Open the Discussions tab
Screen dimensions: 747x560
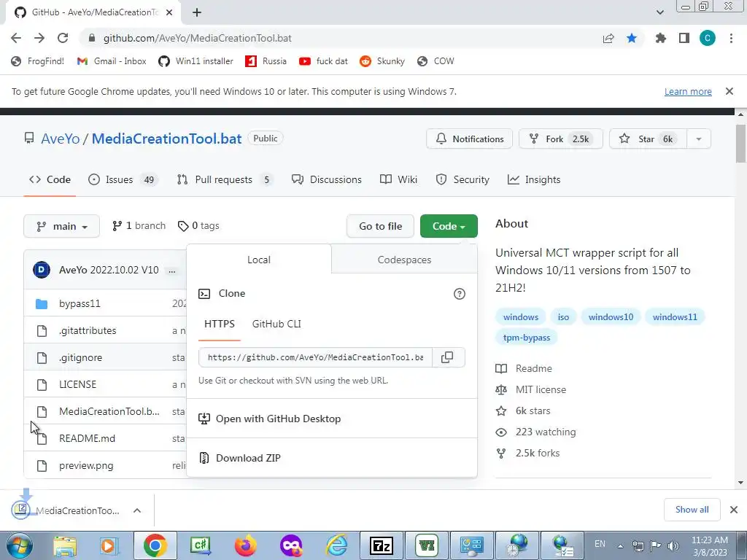click(x=327, y=179)
